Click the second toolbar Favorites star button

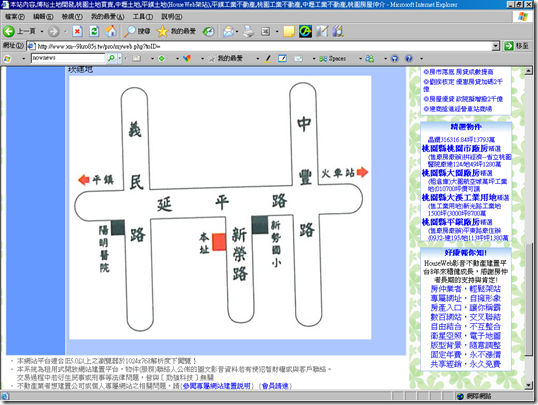click(x=225, y=58)
